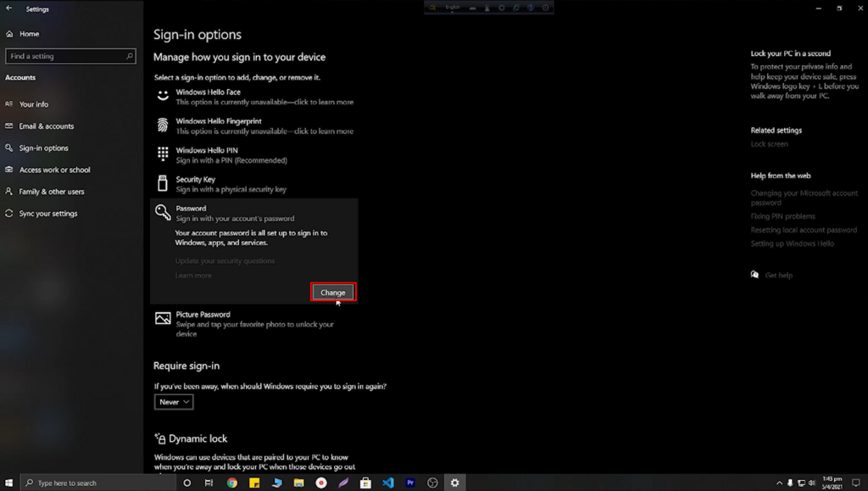
Task: Open Changing your Microsoft account password help
Action: coord(804,198)
